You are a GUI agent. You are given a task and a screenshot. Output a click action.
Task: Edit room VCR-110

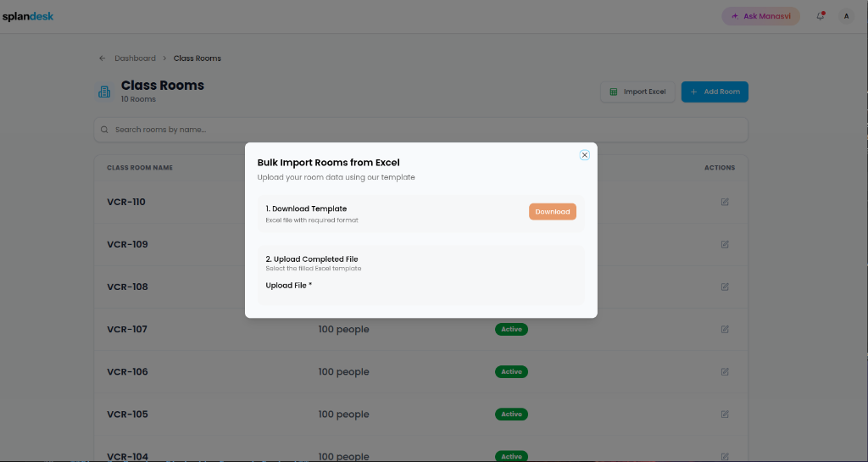click(725, 202)
